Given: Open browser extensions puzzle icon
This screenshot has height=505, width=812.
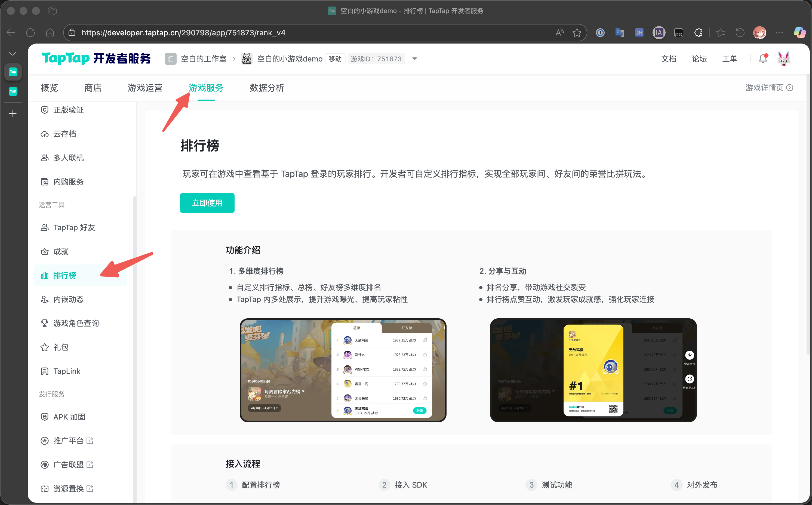Looking at the screenshot, I should [x=698, y=33].
